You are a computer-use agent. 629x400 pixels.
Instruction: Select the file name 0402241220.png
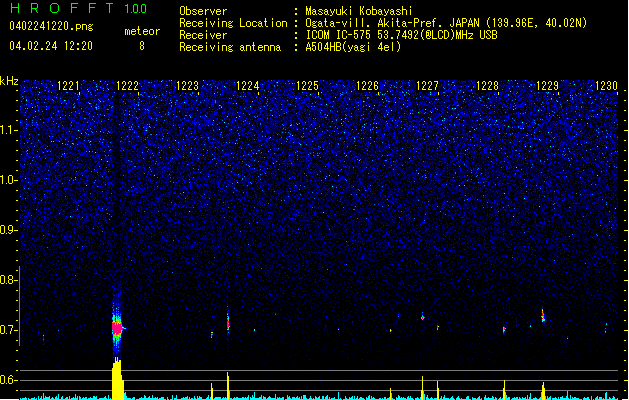click(51, 26)
